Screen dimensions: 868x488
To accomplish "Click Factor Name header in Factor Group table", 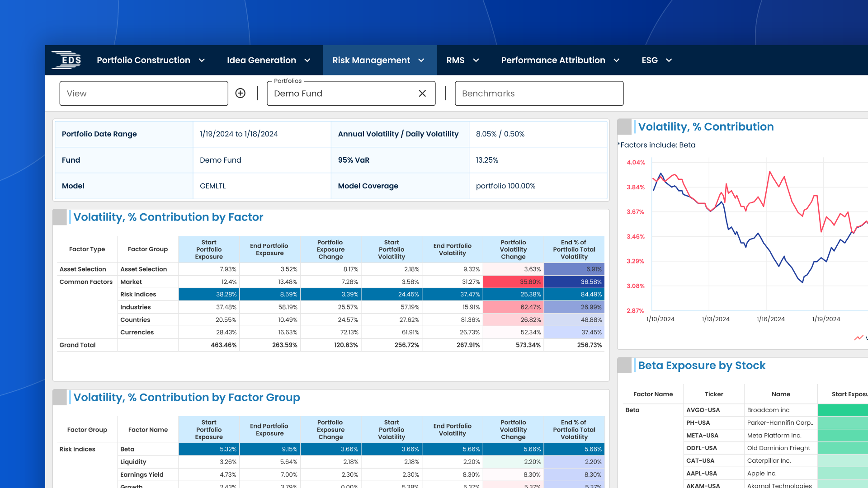I will point(148,429).
